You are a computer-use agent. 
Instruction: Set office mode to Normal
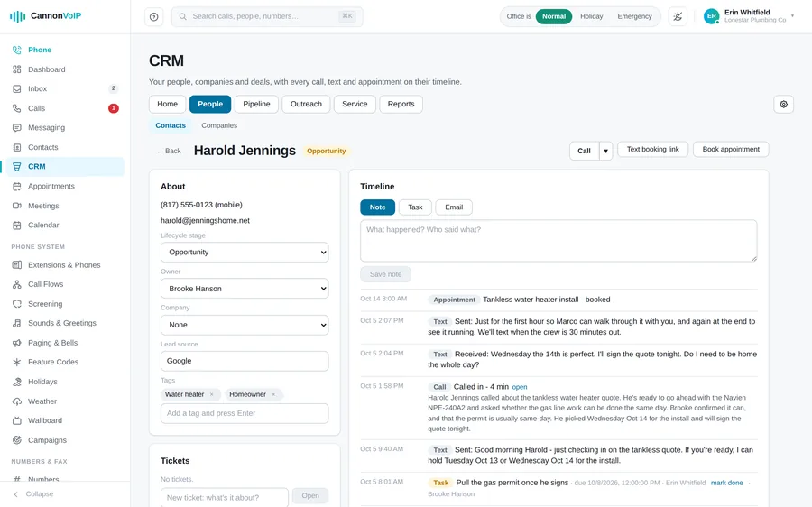(554, 16)
